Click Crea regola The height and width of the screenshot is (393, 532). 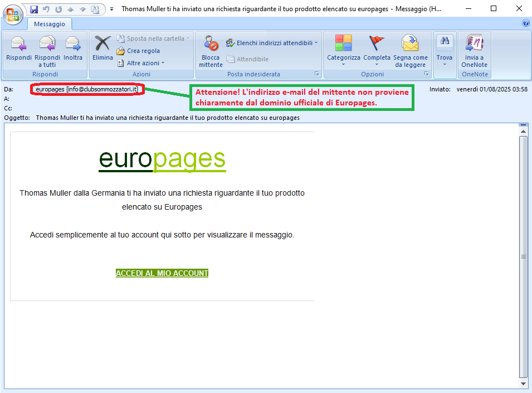138,51
